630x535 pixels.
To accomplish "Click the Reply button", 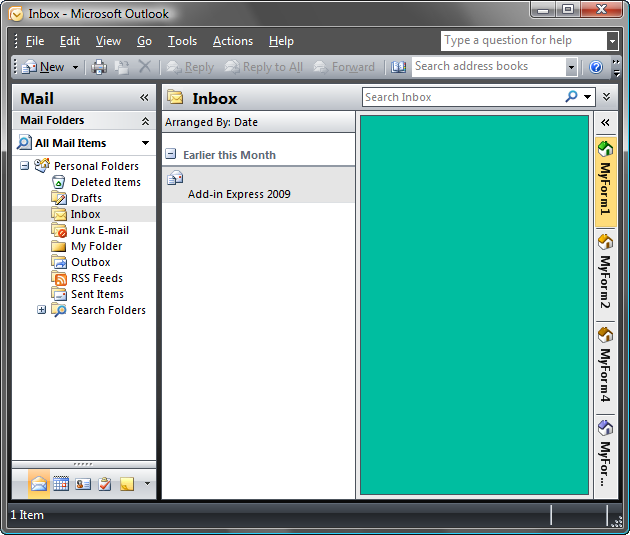I will [x=190, y=67].
